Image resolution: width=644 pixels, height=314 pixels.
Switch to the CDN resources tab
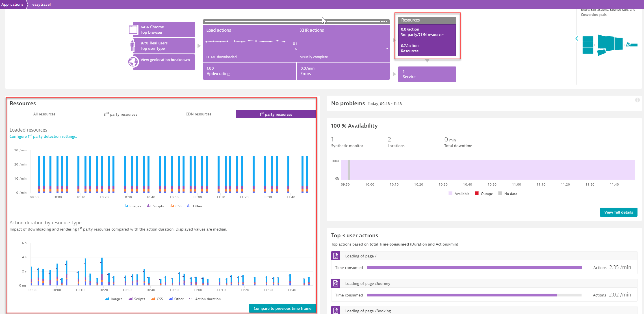198,114
